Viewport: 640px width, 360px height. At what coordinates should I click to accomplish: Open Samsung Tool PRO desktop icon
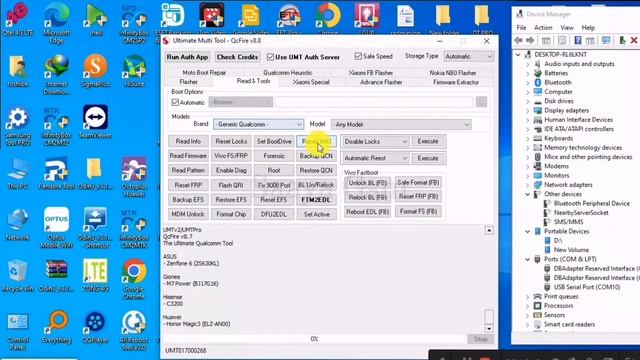click(18, 127)
